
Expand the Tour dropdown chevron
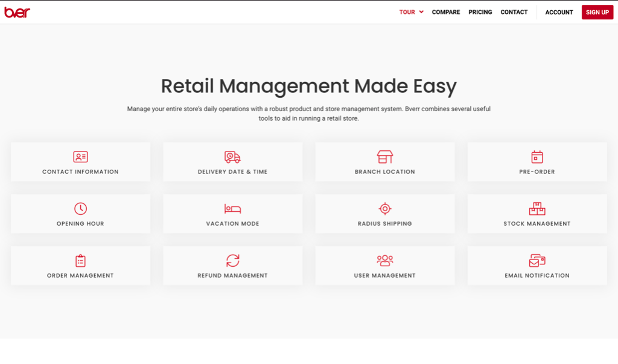pyautogui.click(x=421, y=12)
